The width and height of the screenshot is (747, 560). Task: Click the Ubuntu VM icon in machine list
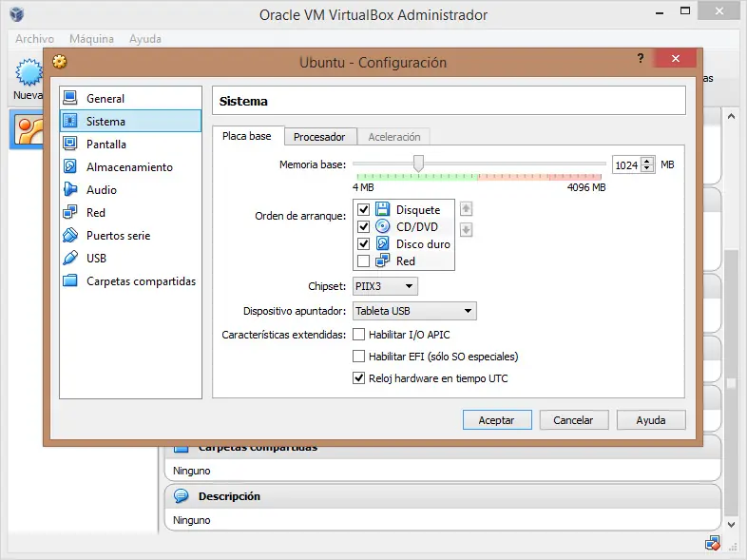point(29,129)
